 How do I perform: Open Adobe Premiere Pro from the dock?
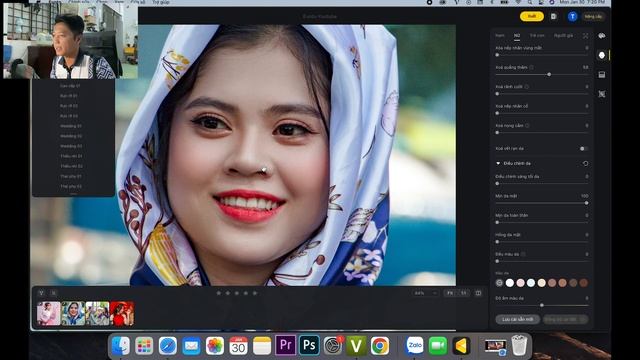(285, 346)
